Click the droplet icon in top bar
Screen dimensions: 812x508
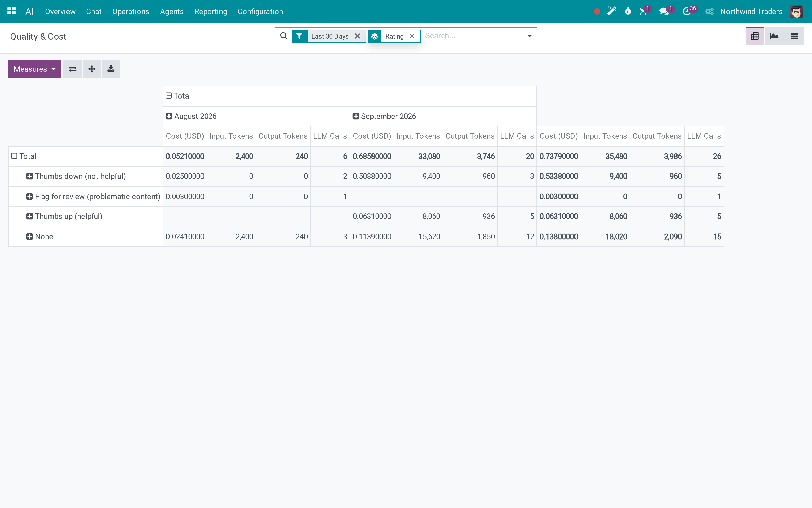[x=628, y=11]
